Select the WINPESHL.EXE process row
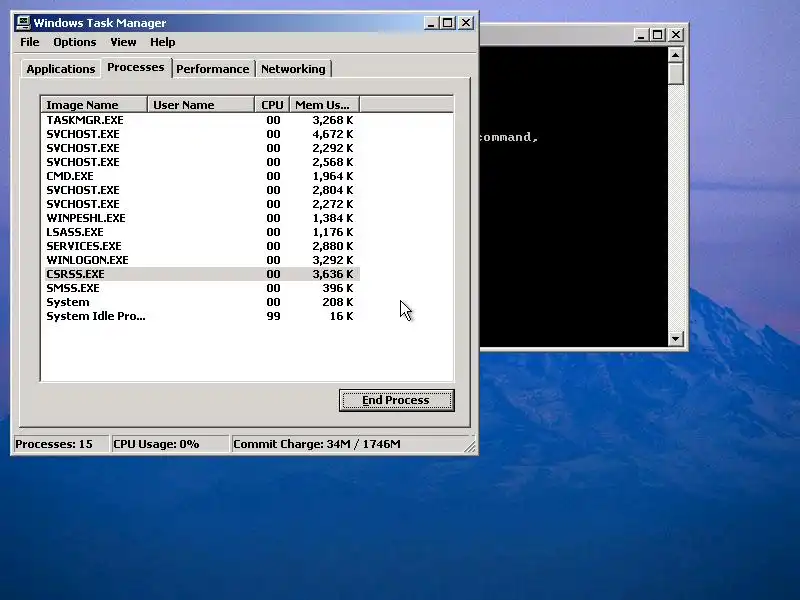The image size is (800, 600). point(202,218)
